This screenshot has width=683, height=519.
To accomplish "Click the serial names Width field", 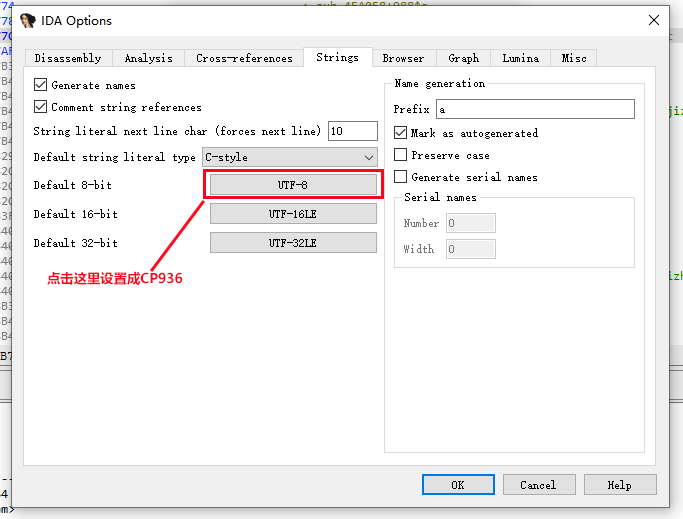I will coord(471,249).
